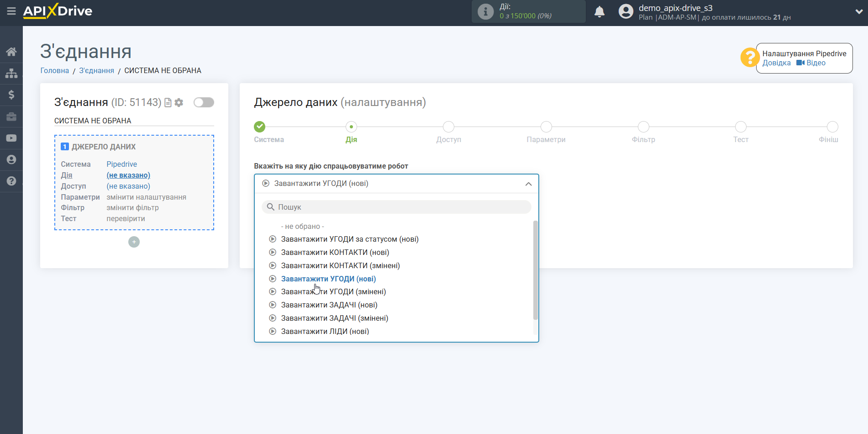Open the video YouTube sidebar icon
The image size is (868, 434).
11,138
